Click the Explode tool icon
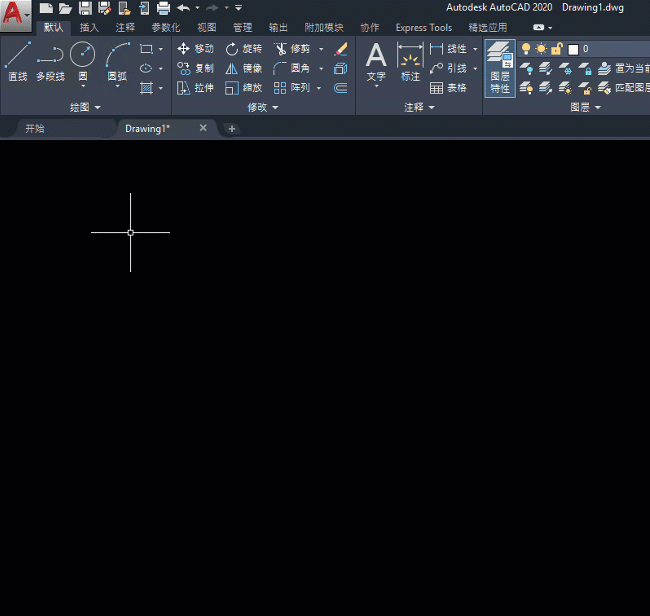Image resolution: width=650 pixels, height=616 pixels. [x=341, y=68]
